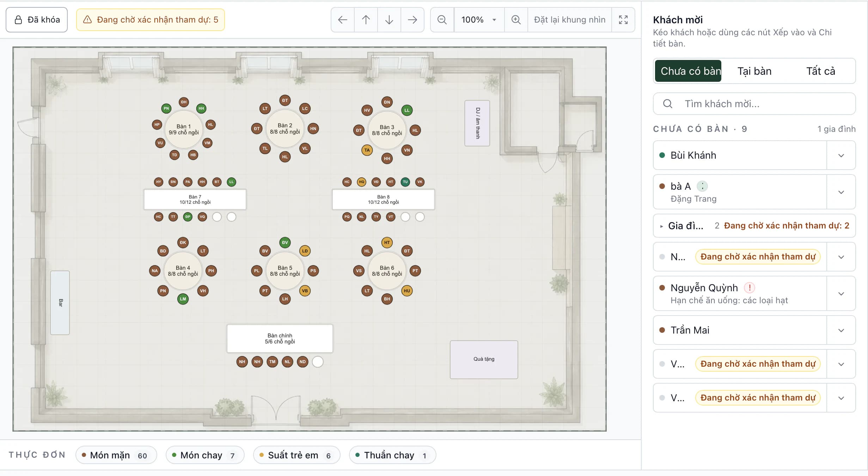868x476 pixels.
Task: Click the warning icon next to Nguyễn Quỳnh
Action: tap(749, 288)
